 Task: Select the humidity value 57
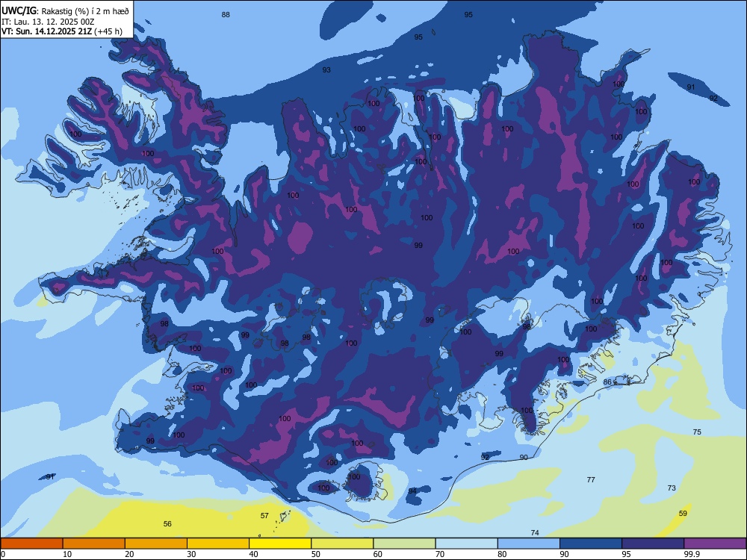tap(265, 516)
